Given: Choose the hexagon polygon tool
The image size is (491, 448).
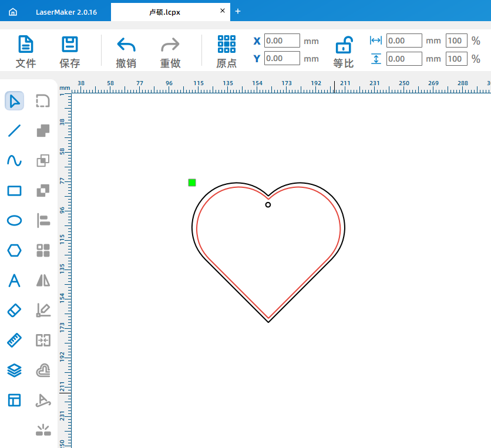Looking at the screenshot, I should 14,251.
